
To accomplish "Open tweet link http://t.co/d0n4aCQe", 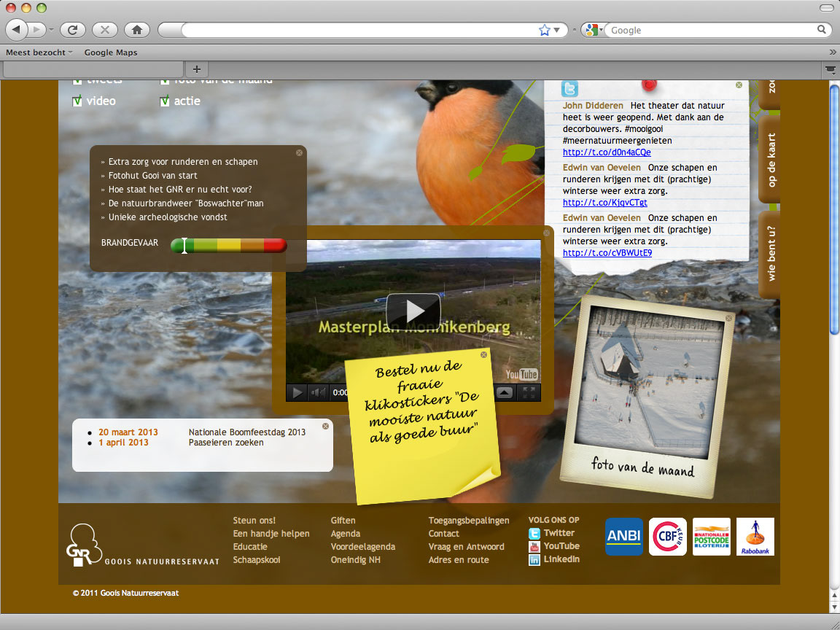I will tap(607, 152).
